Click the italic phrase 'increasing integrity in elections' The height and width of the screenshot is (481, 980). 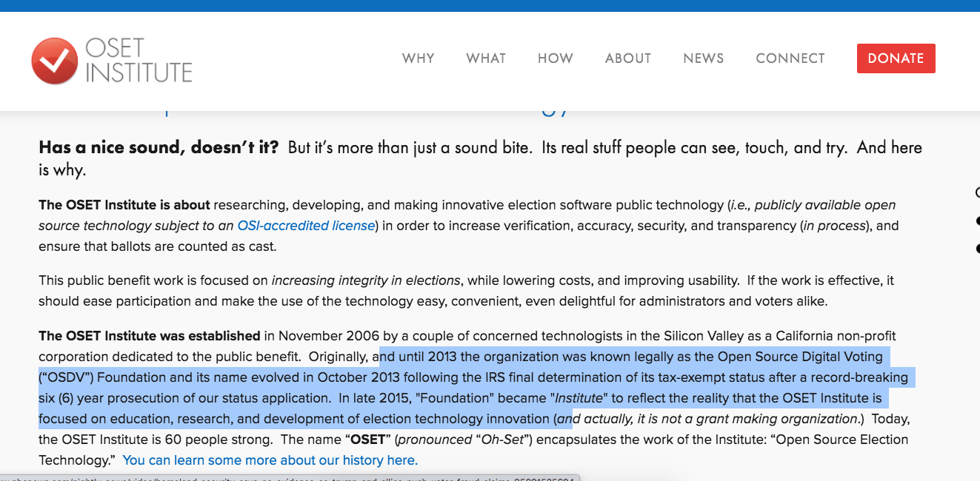(x=367, y=280)
